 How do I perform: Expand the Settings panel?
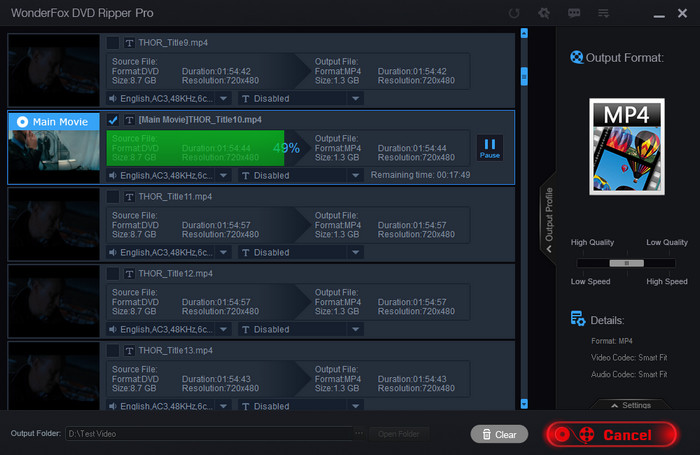click(x=631, y=405)
